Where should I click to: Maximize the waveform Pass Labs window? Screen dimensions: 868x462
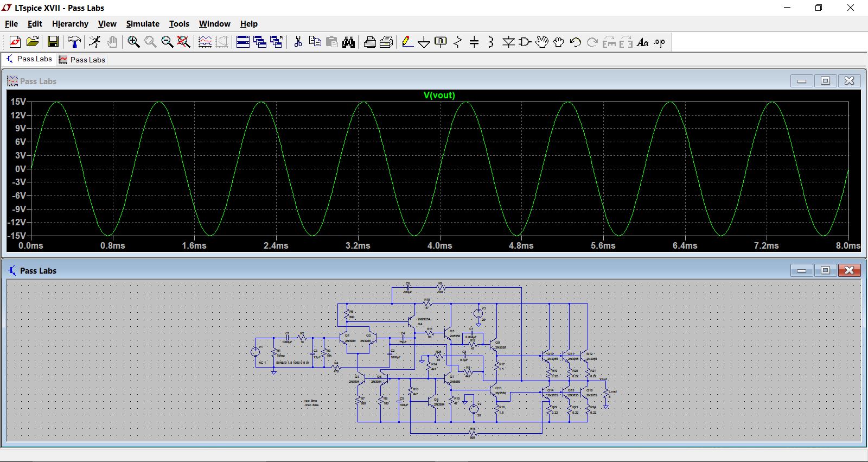pos(826,81)
